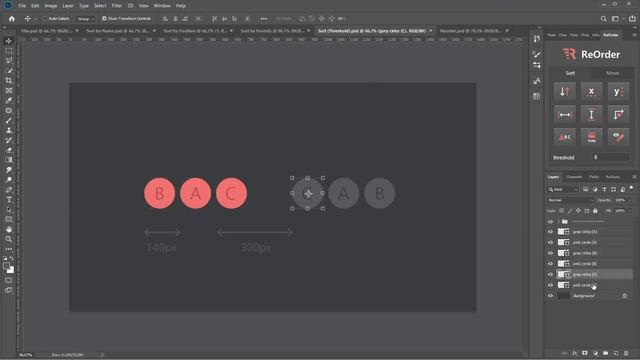The image size is (640, 360).
Task: Hide the Background layer eye icon
Action: coord(550,296)
